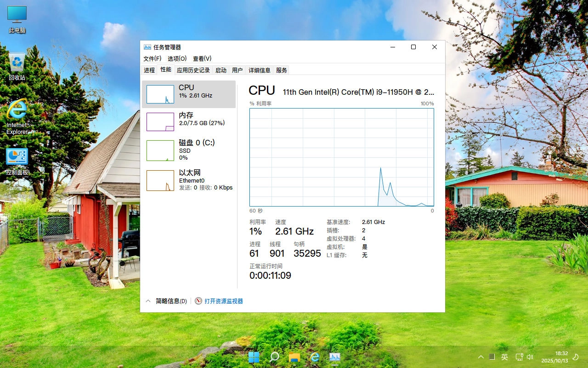This screenshot has height=368, width=588.
Task: Open the 磁盘 0 (C:) disk monitor
Action: pos(188,150)
